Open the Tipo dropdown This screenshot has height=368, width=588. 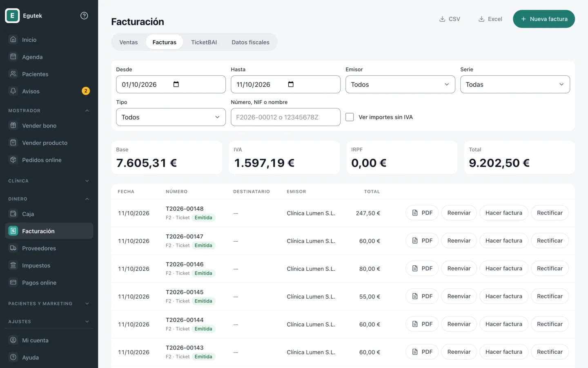coord(171,117)
